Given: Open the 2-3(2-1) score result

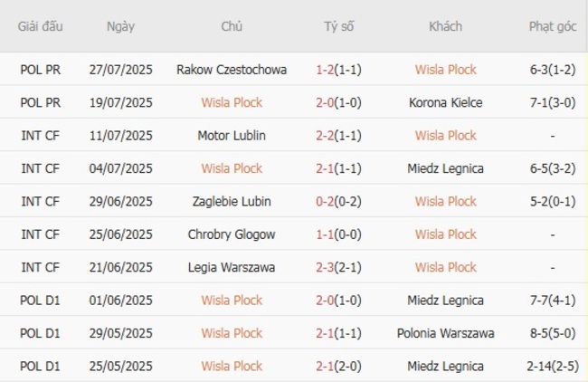Looking at the screenshot, I should (339, 267).
